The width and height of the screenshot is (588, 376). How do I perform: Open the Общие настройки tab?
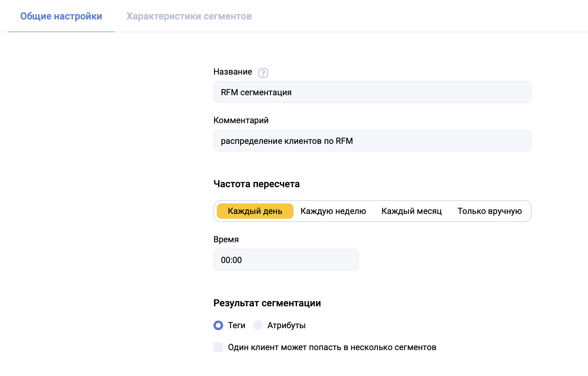click(x=61, y=16)
